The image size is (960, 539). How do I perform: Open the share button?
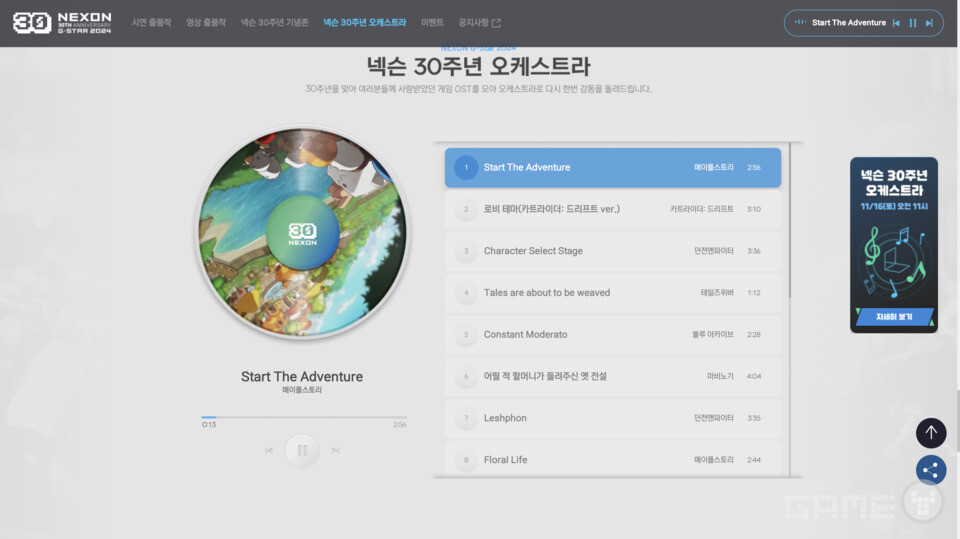931,470
